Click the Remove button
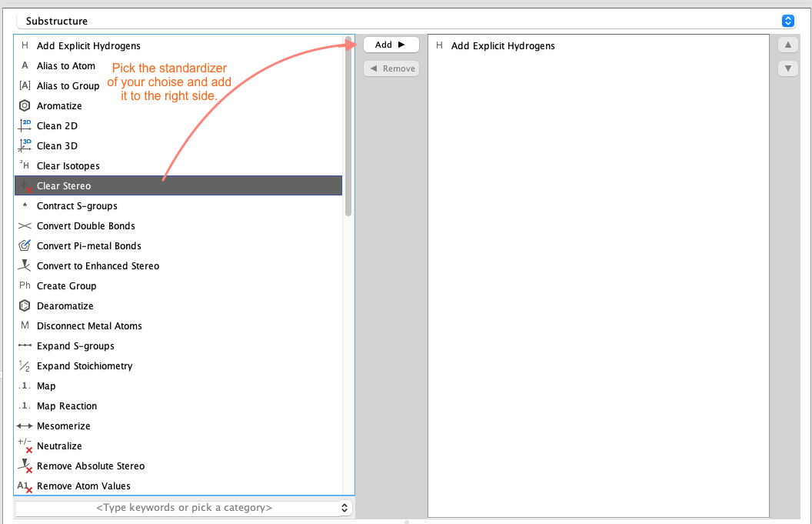The width and height of the screenshot is (812, 524). (x=391, y=68)
